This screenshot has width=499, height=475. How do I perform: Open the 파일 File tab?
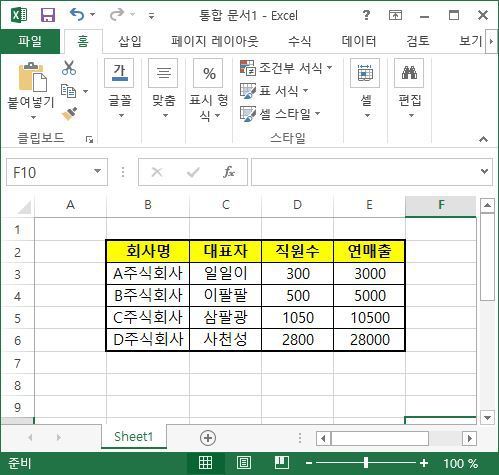coord(30,41)
